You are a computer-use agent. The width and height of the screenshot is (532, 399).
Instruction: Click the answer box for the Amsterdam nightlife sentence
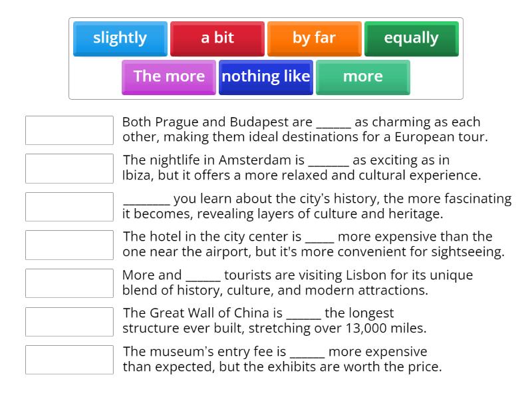pos(68,168)
